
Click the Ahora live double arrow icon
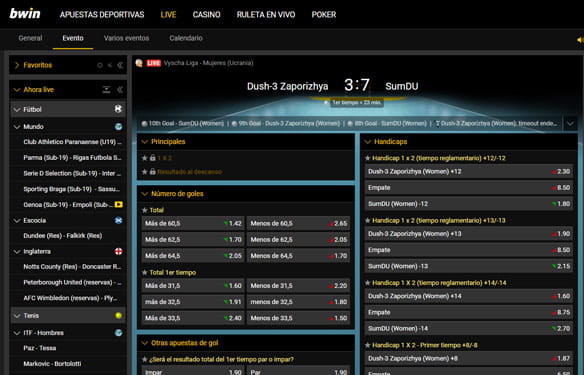120,90
